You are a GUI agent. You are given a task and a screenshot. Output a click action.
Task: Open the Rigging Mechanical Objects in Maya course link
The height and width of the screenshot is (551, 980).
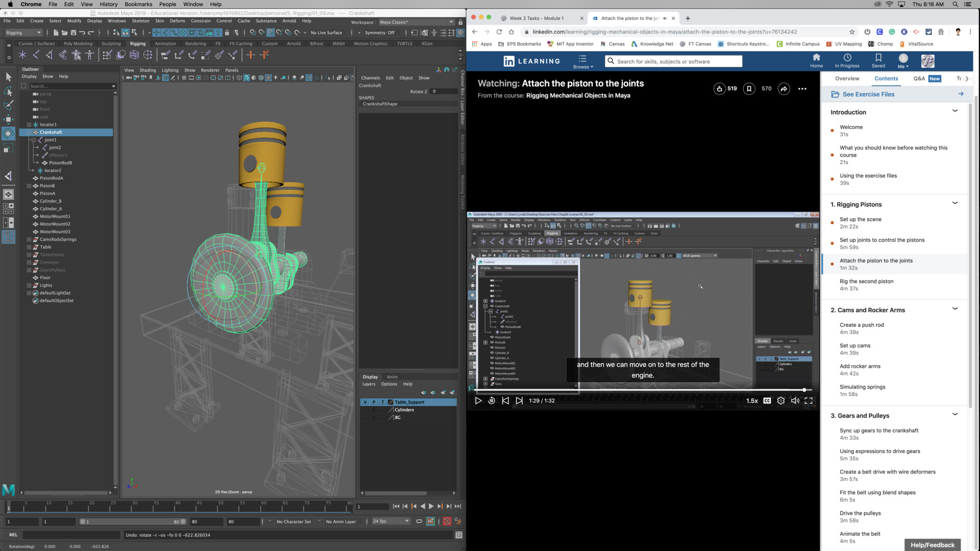tap(577, 95)
